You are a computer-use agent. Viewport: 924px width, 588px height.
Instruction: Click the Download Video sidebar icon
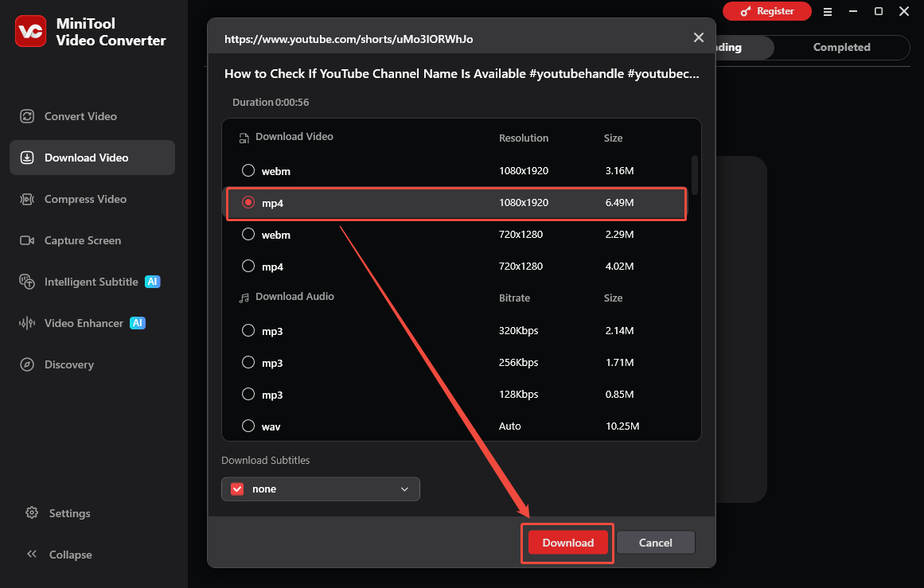pyautogui.click(x=27, y=158)
